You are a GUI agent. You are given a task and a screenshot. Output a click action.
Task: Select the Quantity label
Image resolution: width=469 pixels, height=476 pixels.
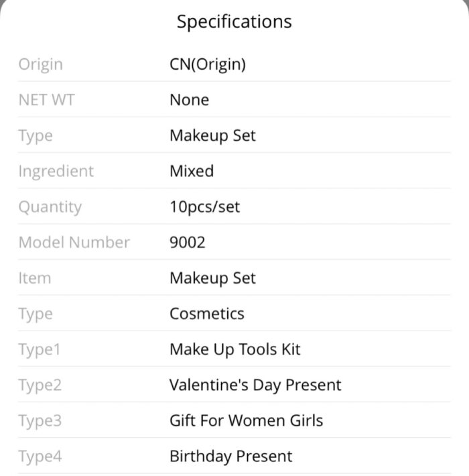(x=50, y=207)
